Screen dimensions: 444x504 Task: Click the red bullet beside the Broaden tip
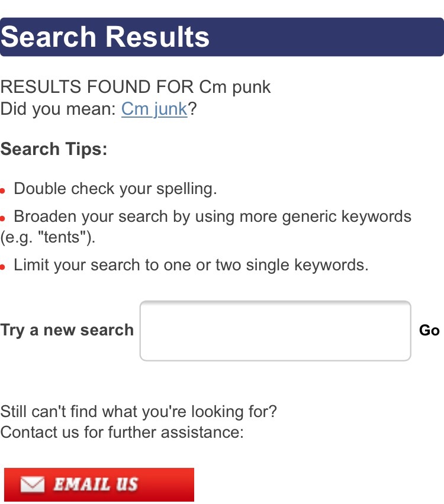point(3,218)
